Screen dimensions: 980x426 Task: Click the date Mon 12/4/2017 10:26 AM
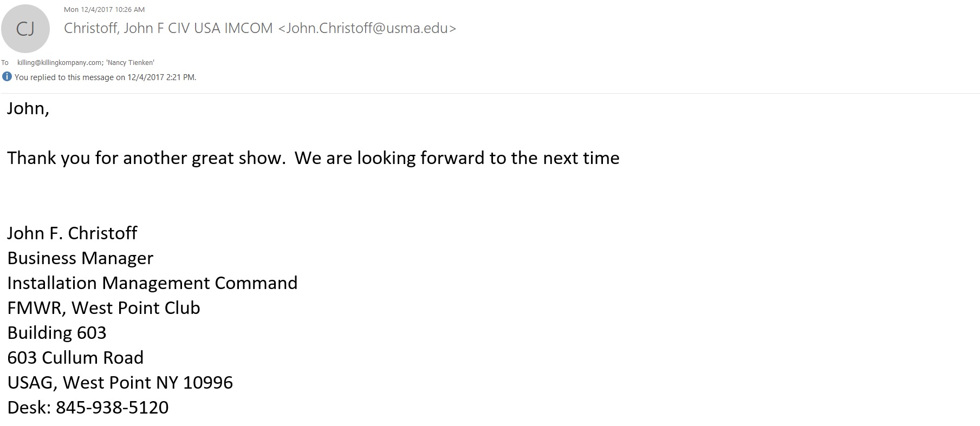104,9
